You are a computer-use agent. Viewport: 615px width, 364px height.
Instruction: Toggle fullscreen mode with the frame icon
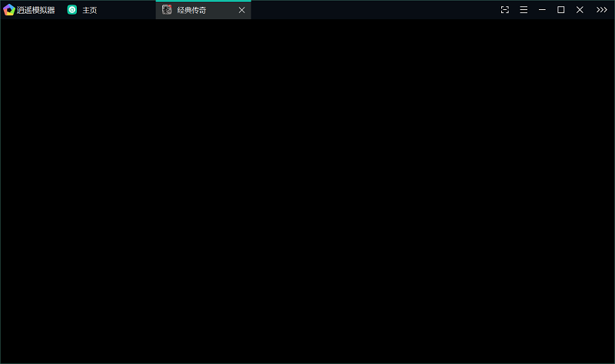[x=505, y=10]
